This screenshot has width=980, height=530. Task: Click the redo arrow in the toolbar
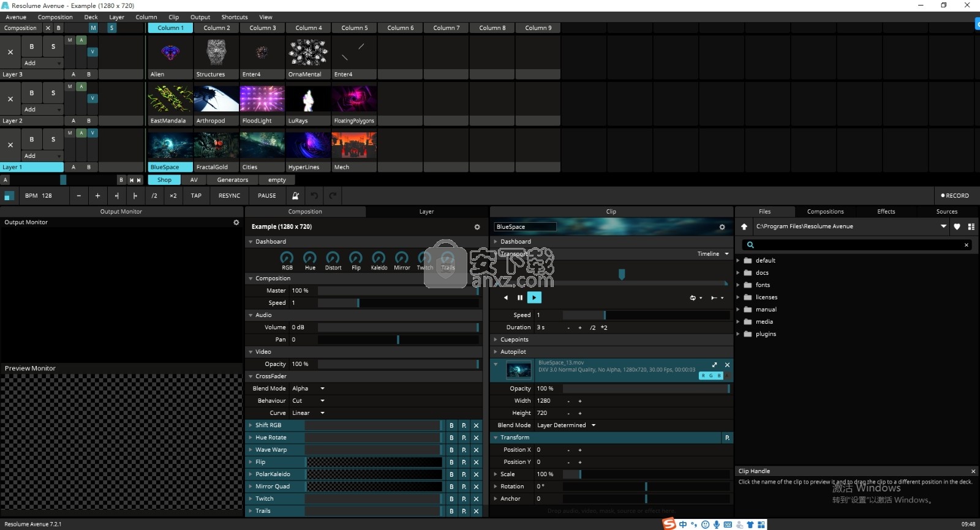[333, 196]
